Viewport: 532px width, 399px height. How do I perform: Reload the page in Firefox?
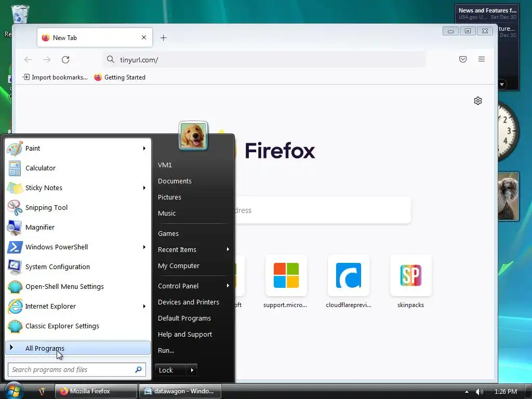click(x=65, y=60)
